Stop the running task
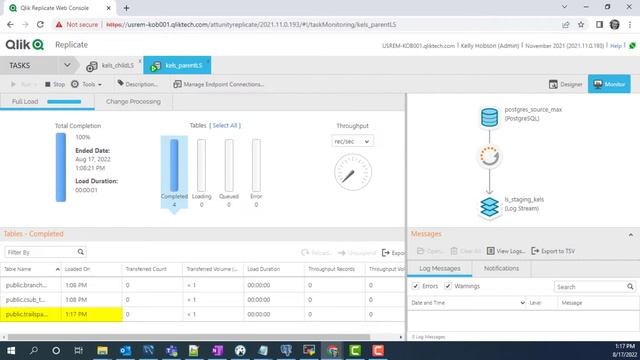This screenshot has height=360, width=640. coord(55,84)
